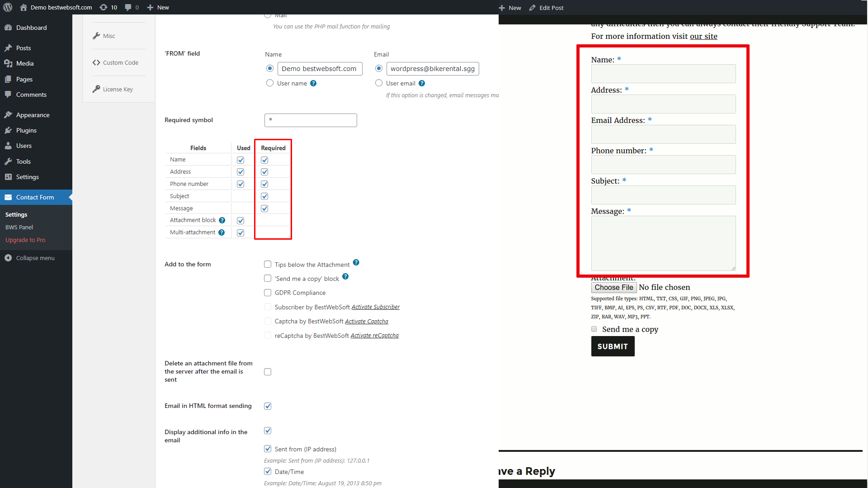Click the Misc wrench icon
Viewport: 868px width, 488px height.
(97, 36)
